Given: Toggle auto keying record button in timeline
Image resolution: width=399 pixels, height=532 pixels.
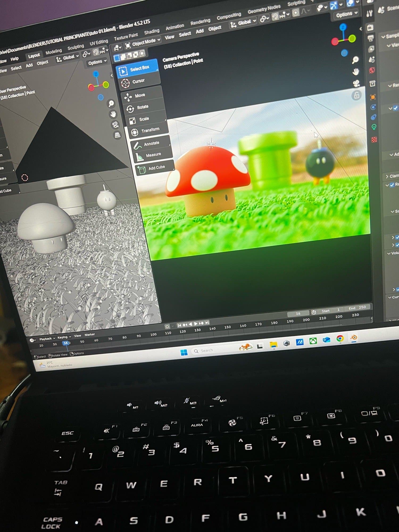Looking at the screenshot, I should (x=167, y=326).
